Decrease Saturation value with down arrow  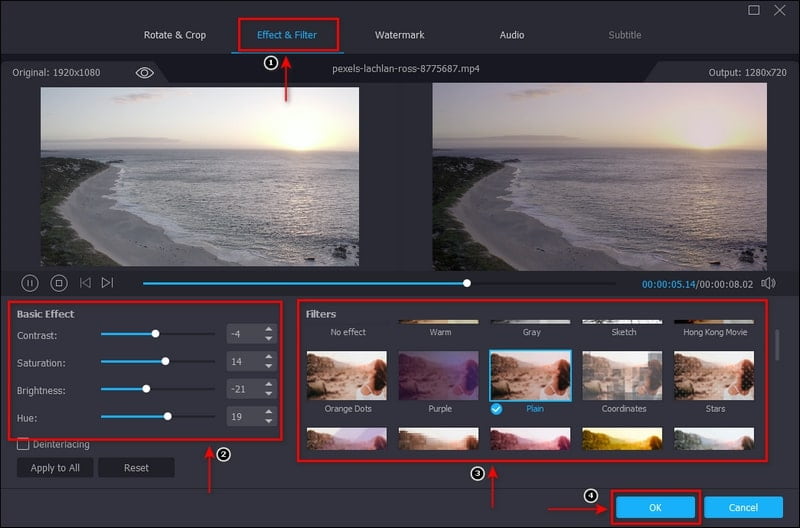click(x=268, y=366)
